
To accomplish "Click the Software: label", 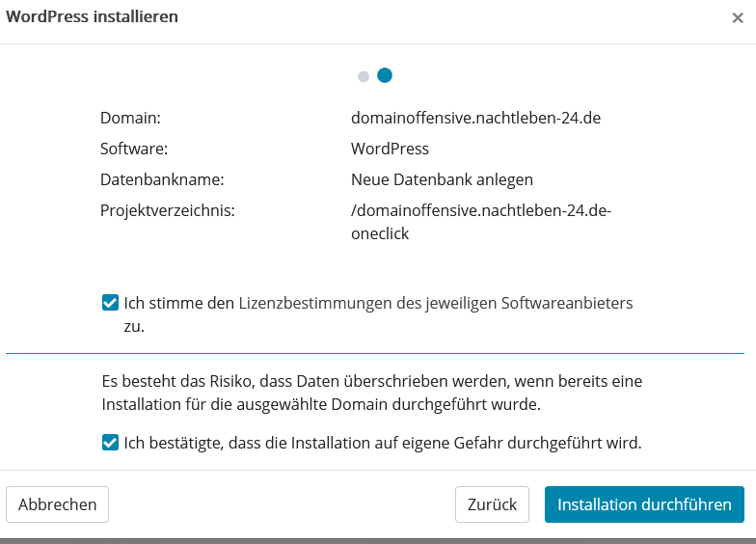I will pyautogui.click(x=134, y=149).
